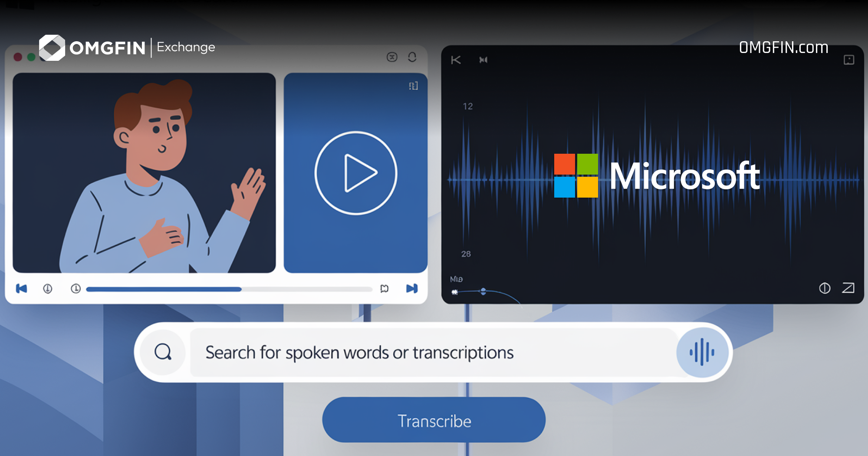
Task: Click the audio waveform display
Action: 653,179
